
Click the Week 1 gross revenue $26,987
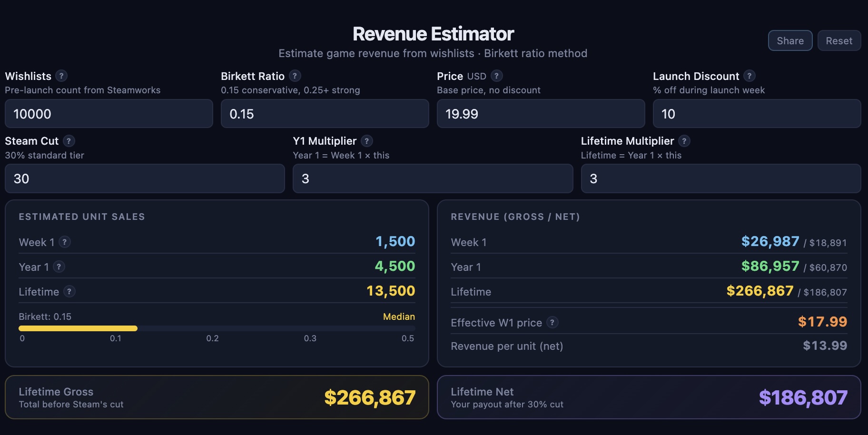point(770,241)
